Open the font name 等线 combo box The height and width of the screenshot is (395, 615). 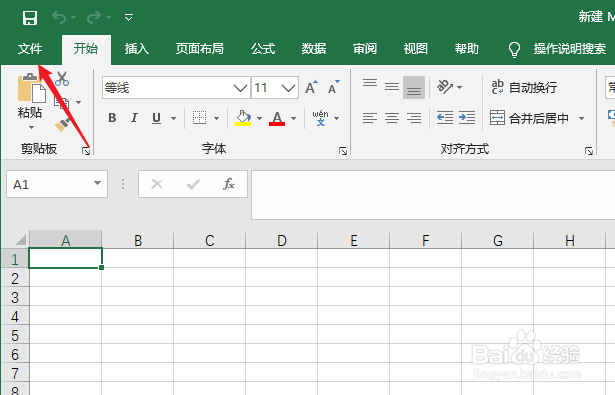[176, 87]
